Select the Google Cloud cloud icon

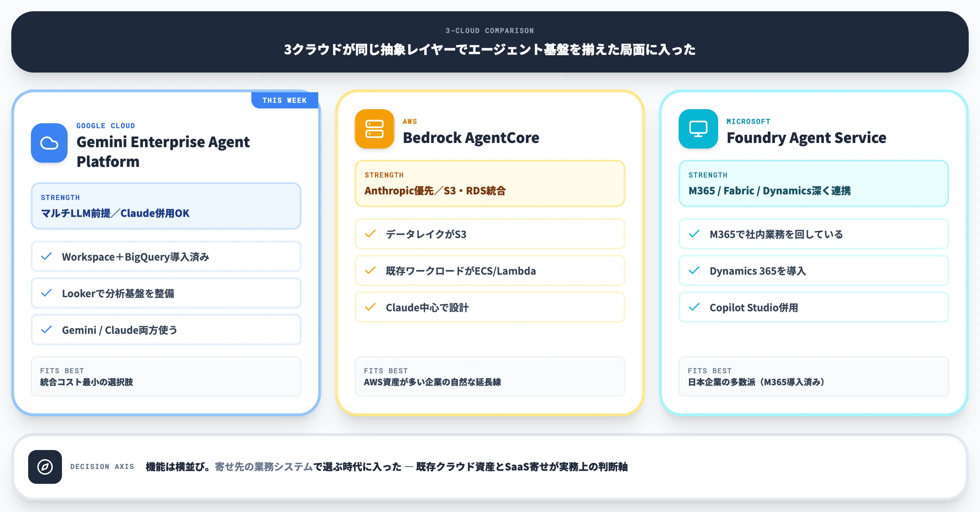pos(49,143)
